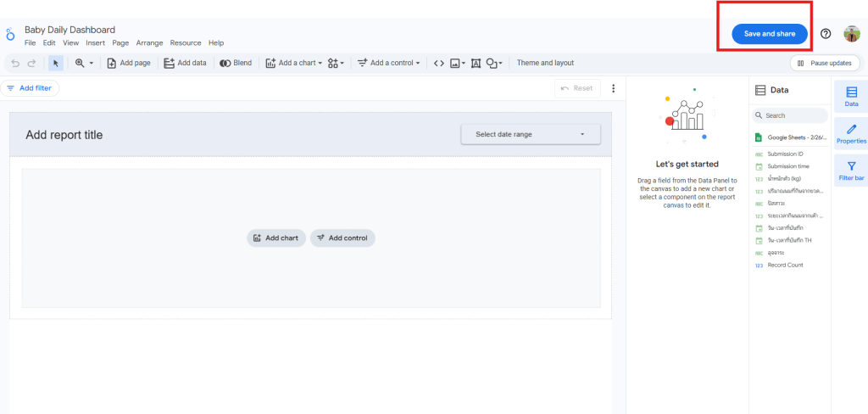868x414 pixels.
Task: Click the three-dot more options icon
Action: click(x=613, y=88)
